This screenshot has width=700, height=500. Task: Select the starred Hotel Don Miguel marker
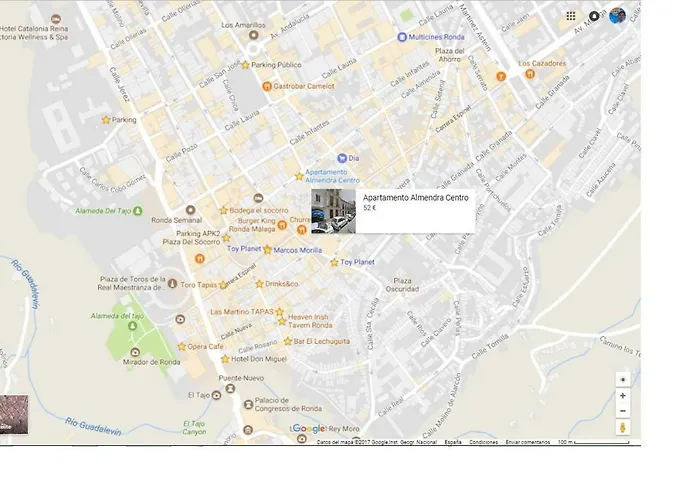pos(225,359)
